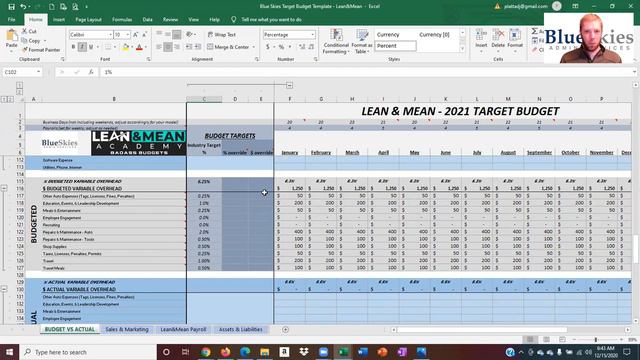Image resolution: width=640 pixels, height=360 pixels.
Task: Decrease decimal places
Action: pos(311,47)
